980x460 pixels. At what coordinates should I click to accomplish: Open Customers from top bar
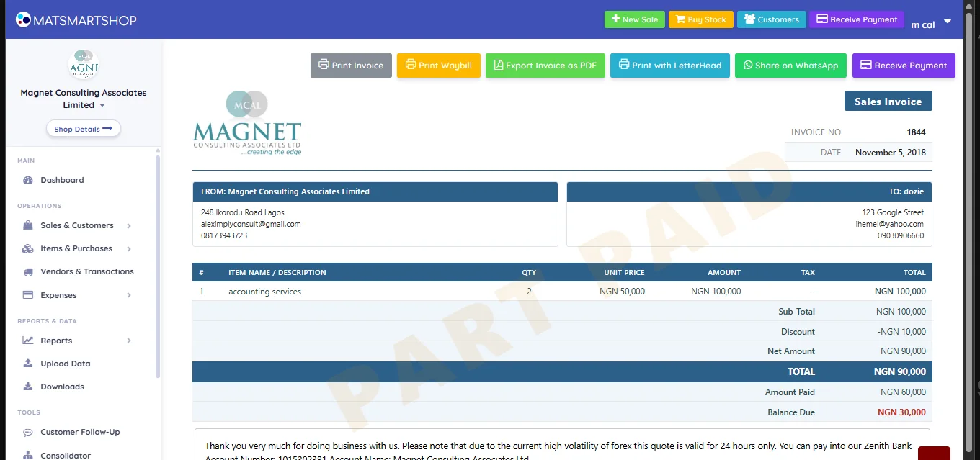(x=771, y=19)
